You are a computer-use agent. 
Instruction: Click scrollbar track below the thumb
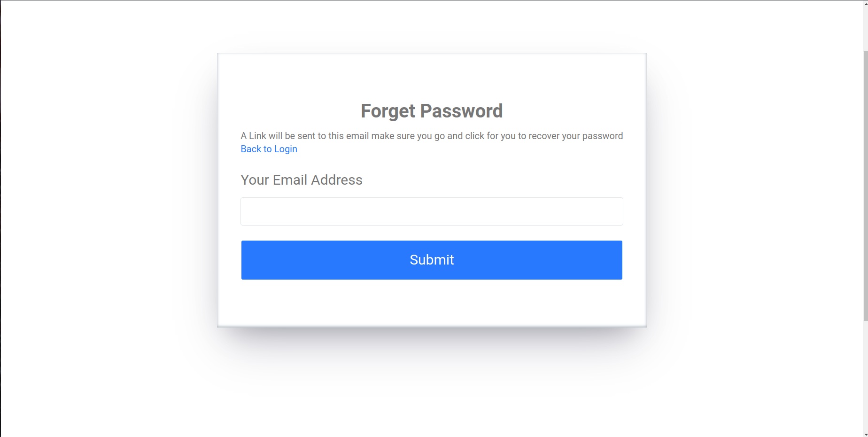pos(865,376)
